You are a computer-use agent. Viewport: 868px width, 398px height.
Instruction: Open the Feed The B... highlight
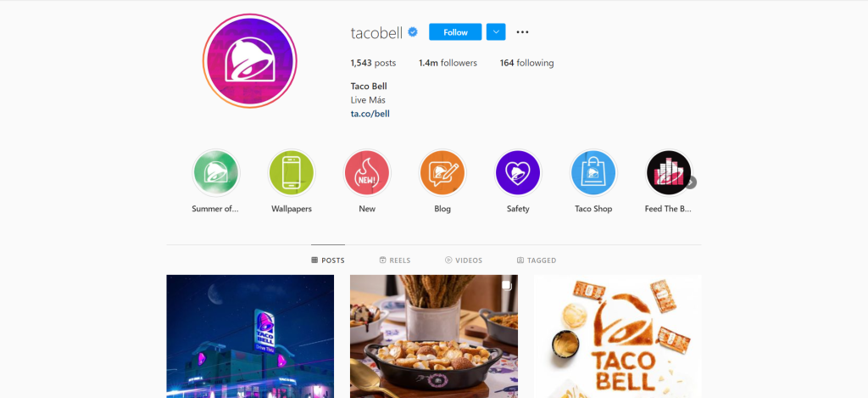tap(669, 172)
